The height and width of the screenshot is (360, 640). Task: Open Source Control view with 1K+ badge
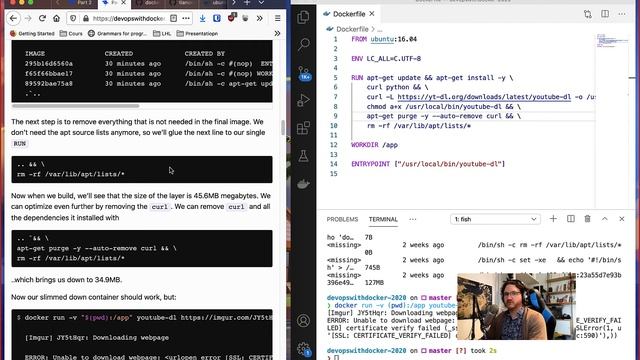tap(304, 73)
